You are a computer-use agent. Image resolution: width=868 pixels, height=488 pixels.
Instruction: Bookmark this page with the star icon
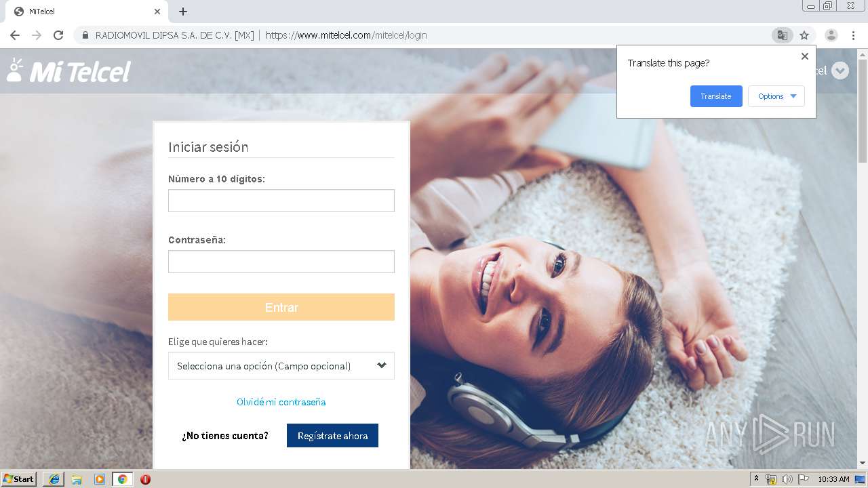click(x=804, y=35)
